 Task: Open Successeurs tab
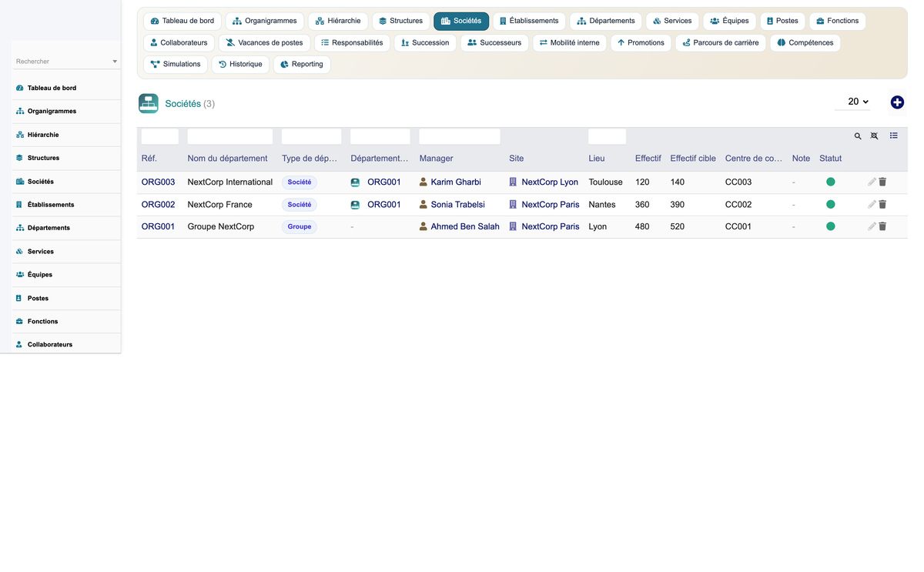(x=494, y=42)
